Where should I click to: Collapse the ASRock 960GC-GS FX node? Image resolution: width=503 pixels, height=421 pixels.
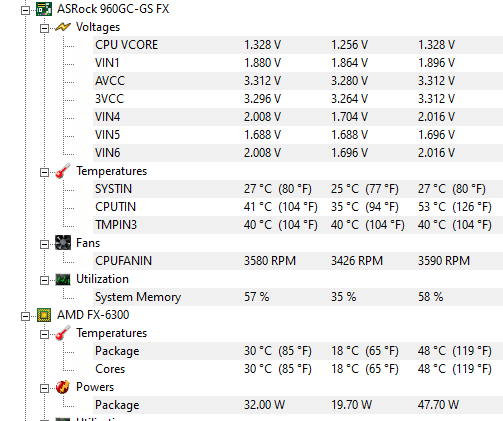[x=25, y=11]
